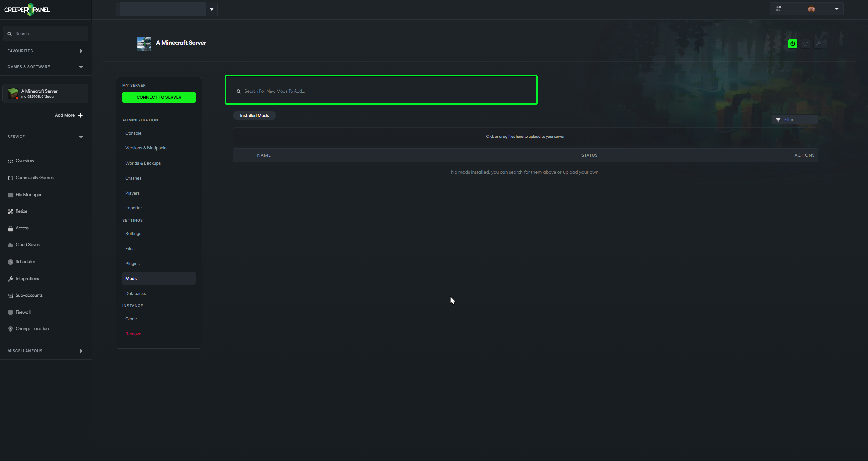Click Connect To Server button
Viewport: 868px width, 461px height.
[x=159, y=97]
